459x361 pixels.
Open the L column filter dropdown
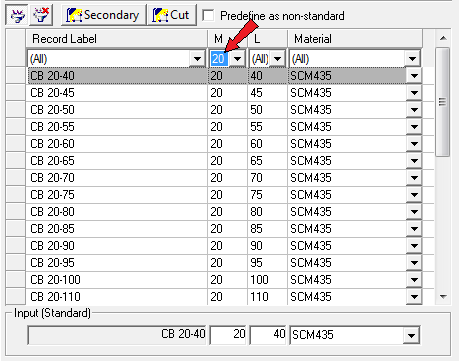coord(277,59)
